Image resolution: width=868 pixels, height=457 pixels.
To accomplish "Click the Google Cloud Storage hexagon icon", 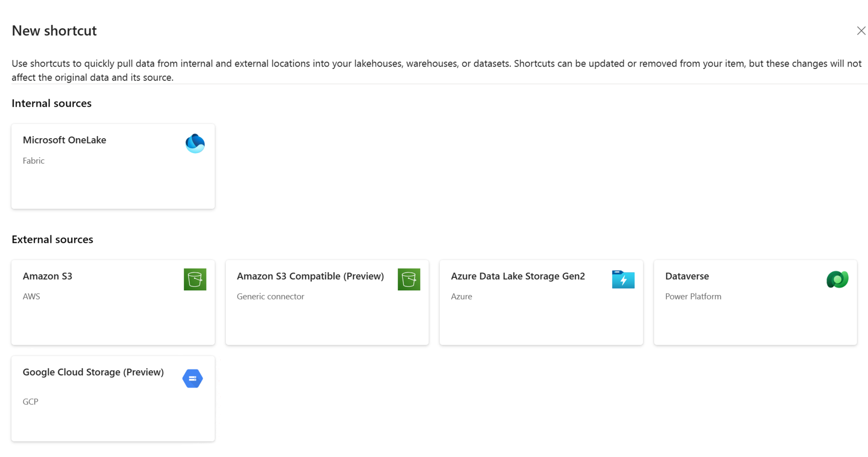I will tap(192, 378).
